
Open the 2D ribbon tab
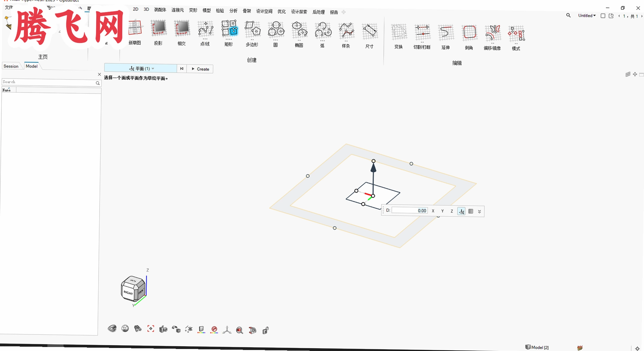tap(136, 9)
